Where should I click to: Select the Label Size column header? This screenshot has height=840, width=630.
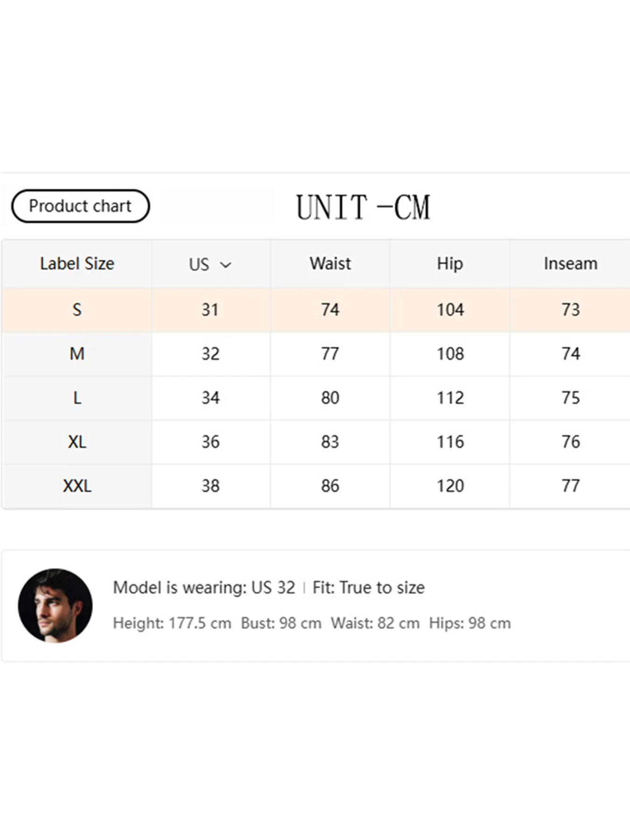tap(77, 264)
